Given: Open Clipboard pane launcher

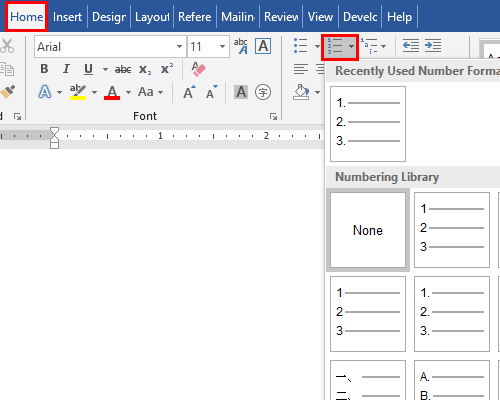Looking at the screenshot, I should (17, 116).
